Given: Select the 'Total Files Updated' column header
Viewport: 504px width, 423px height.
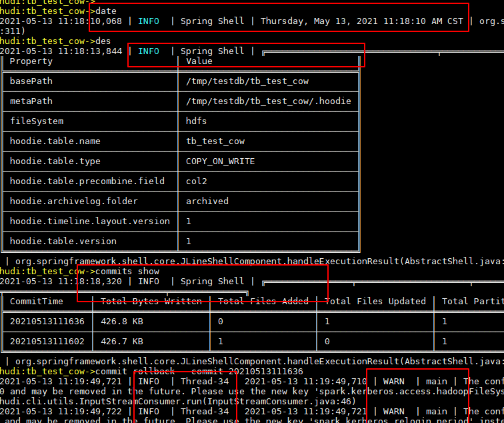Looking at the screenshot, I should [x=375, y=301].
